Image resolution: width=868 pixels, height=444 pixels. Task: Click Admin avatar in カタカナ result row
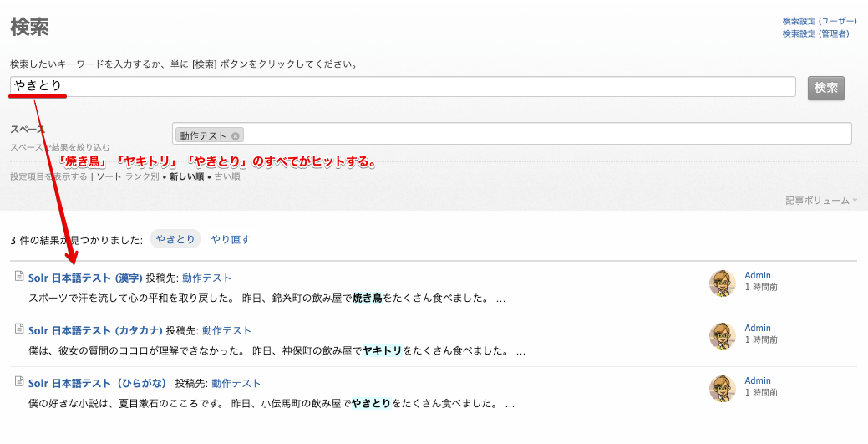click(723, 336)
